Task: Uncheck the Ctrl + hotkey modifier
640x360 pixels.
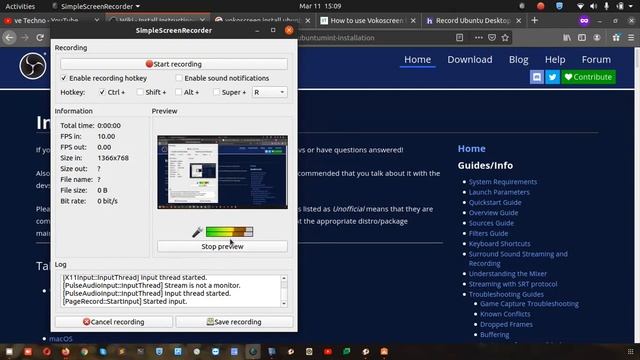Action: (x=102, y=92)
